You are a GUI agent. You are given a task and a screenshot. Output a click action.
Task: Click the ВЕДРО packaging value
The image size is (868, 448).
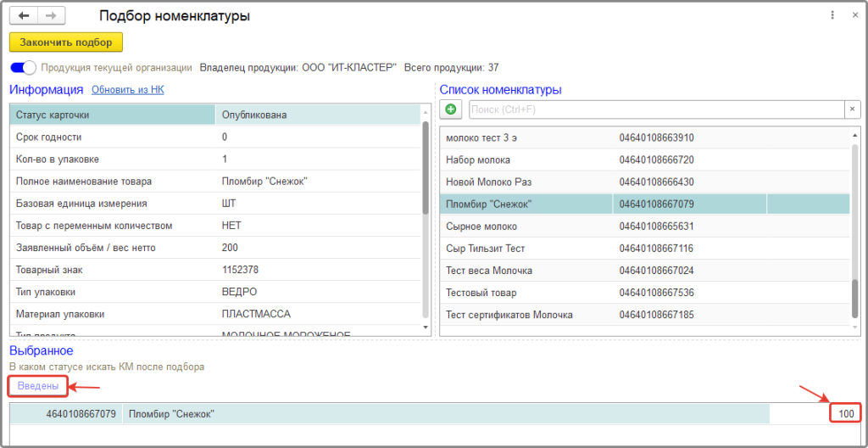239,292
